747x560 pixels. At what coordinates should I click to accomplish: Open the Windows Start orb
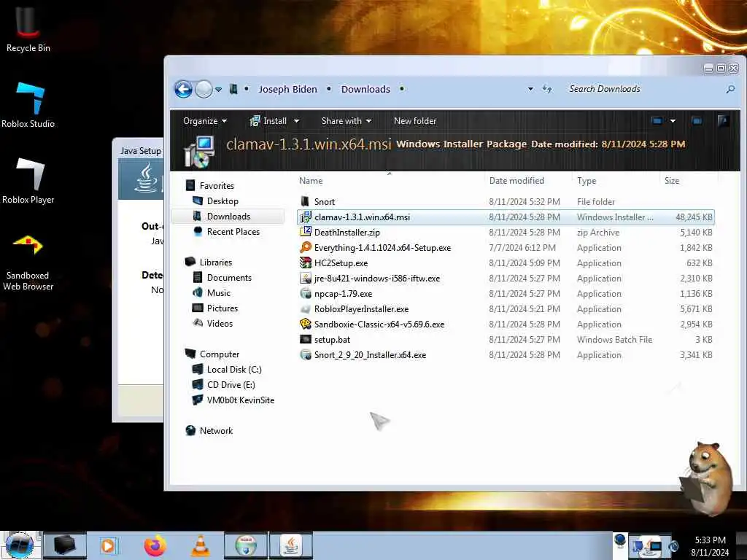(x=20, y=545)
